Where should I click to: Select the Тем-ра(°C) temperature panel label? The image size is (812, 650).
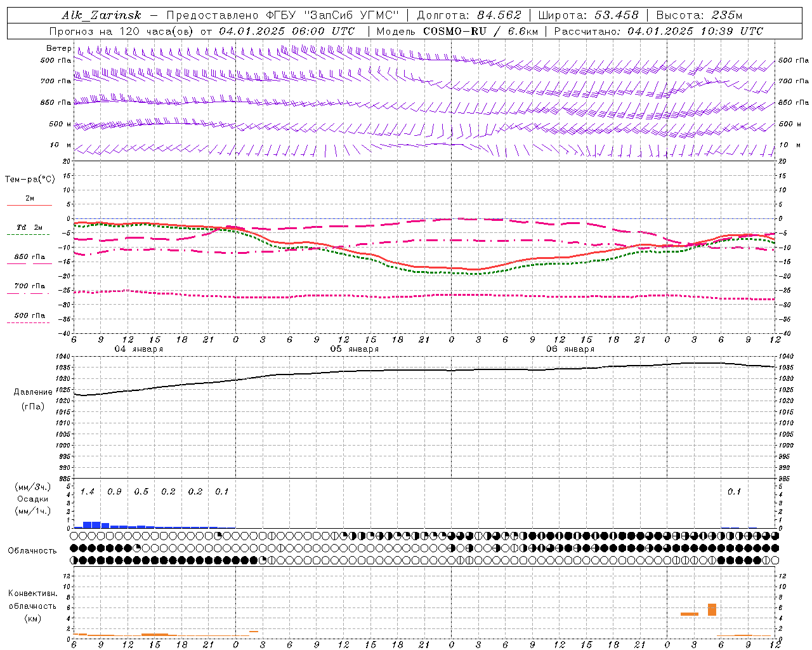pyautogui.click(x=30, y=180)
